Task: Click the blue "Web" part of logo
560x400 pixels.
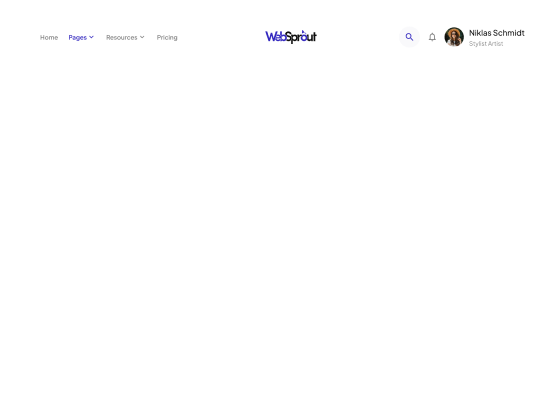Action: pos(275,37)
